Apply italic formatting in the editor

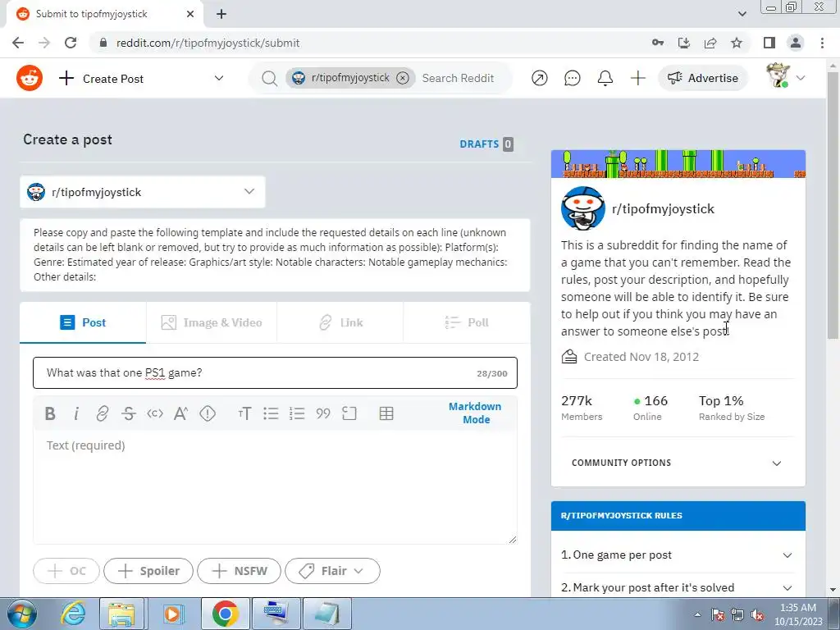[76, 413]
